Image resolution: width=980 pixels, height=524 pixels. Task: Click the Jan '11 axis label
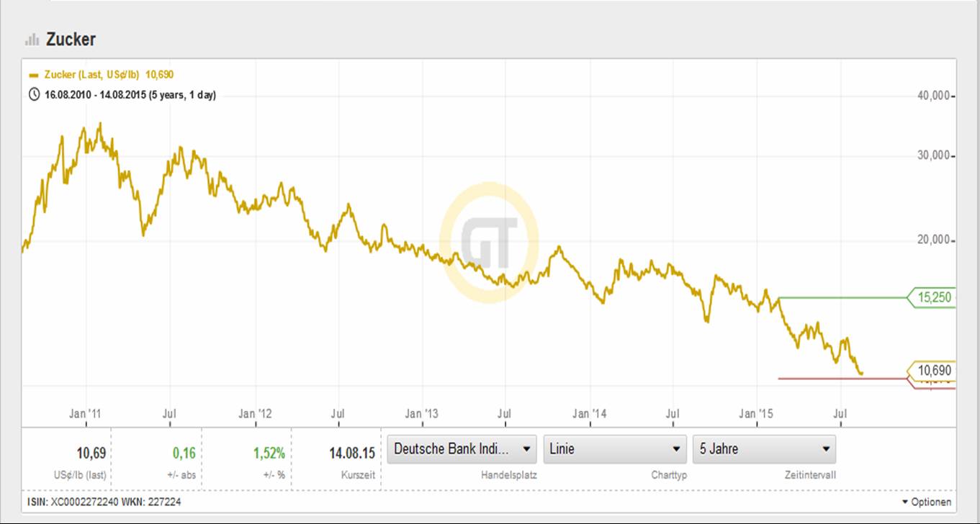click(x=85, y=414)
